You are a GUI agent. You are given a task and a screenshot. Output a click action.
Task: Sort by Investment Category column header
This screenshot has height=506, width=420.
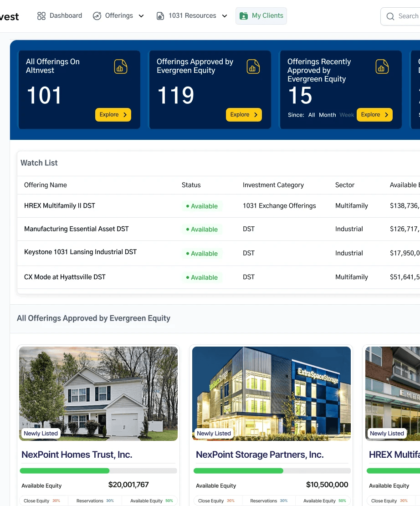[x=273, y=185]
